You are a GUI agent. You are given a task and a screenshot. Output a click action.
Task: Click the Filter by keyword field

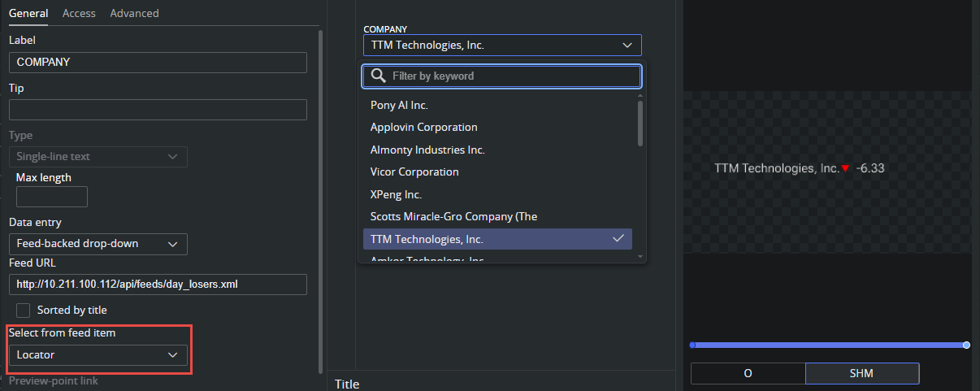[x=512, y=76]
